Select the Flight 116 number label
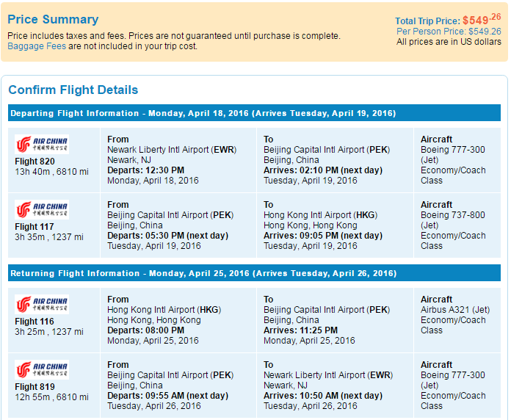 coord(35,322)
